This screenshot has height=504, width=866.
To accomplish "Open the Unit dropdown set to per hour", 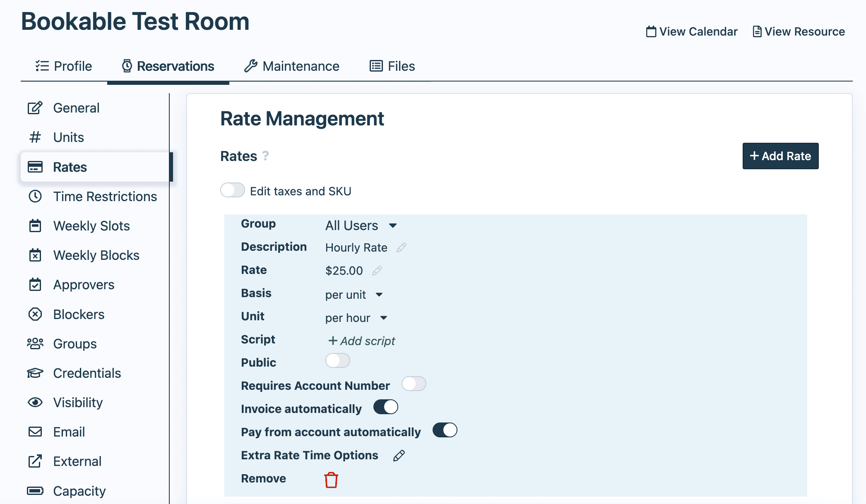I will 355,318.
